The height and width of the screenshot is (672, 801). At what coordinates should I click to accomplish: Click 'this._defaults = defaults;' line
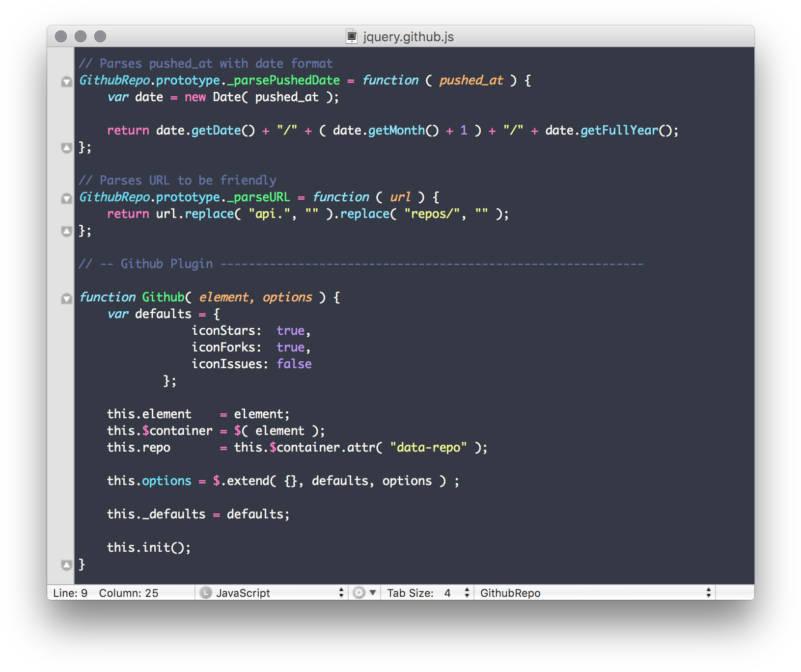click(198, 514)
